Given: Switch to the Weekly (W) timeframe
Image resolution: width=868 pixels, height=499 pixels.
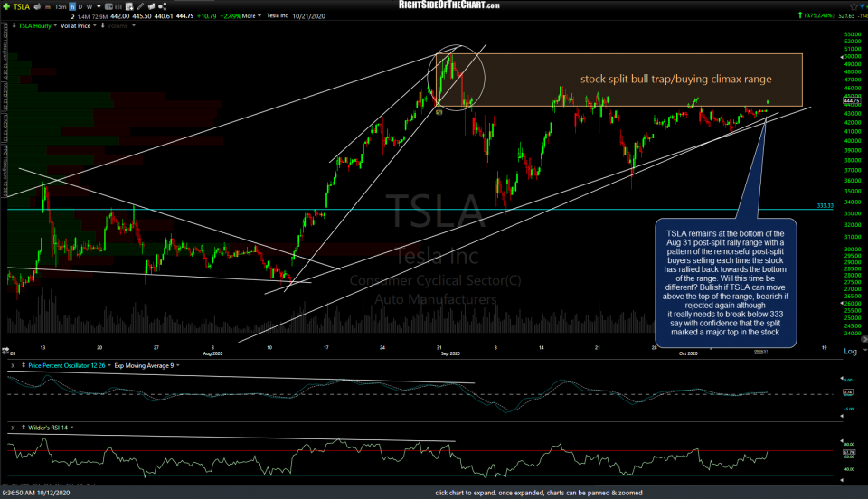Looking at the screenshot, I should [x=90, y=7].
